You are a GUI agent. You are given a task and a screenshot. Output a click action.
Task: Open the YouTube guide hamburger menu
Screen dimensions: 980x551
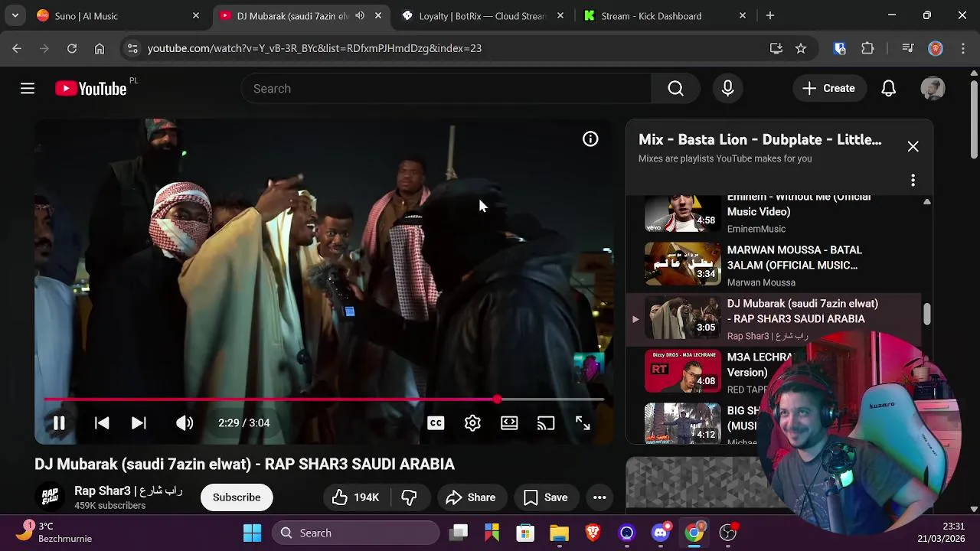(28, 89)
